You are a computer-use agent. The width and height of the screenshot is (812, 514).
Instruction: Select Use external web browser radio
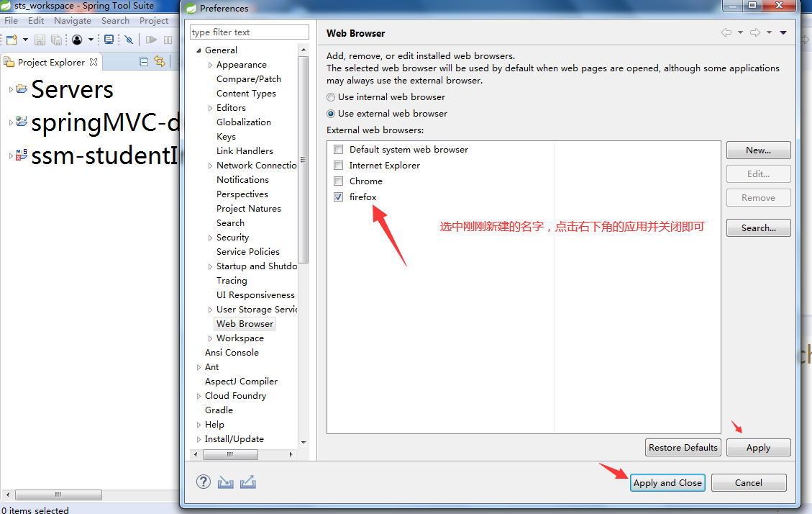331,114
